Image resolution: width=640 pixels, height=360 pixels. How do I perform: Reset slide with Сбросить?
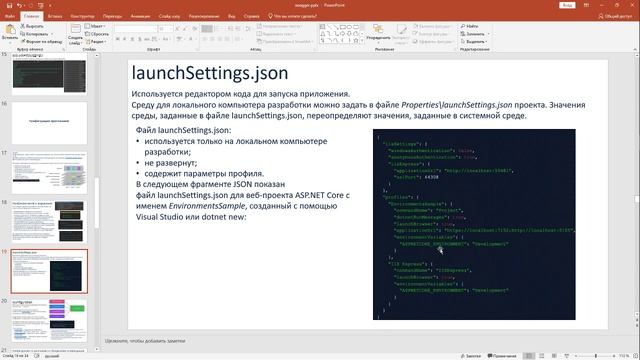coord(97,34)
